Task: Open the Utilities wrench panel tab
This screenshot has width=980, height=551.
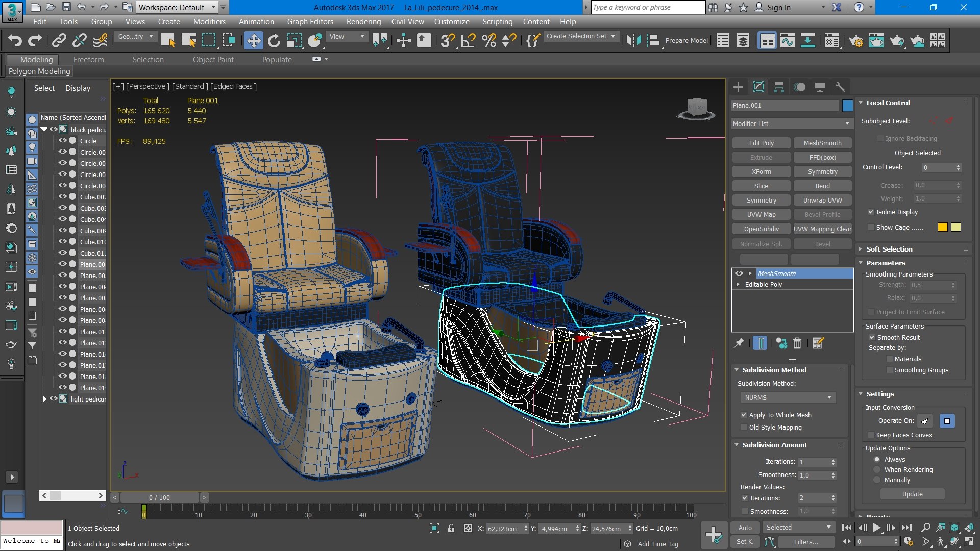Action: (840, 87)
